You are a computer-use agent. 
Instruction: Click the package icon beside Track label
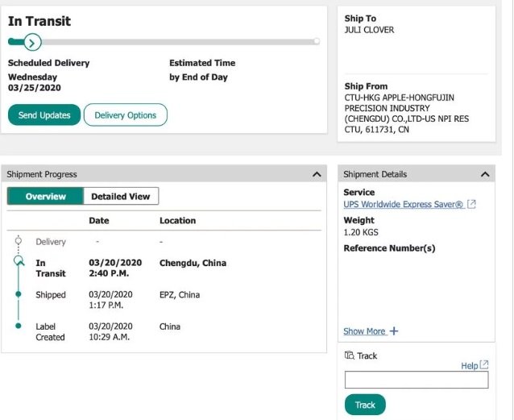[x=349, y=356]
